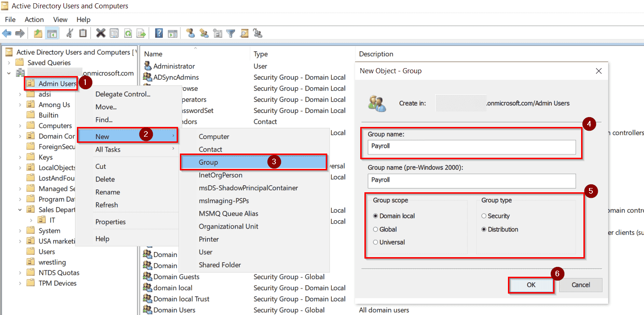Cancel the New Object - Group dialog
The height and width of the screenshot is (315, 644).
pyautogui.click(x=580, y=285)
